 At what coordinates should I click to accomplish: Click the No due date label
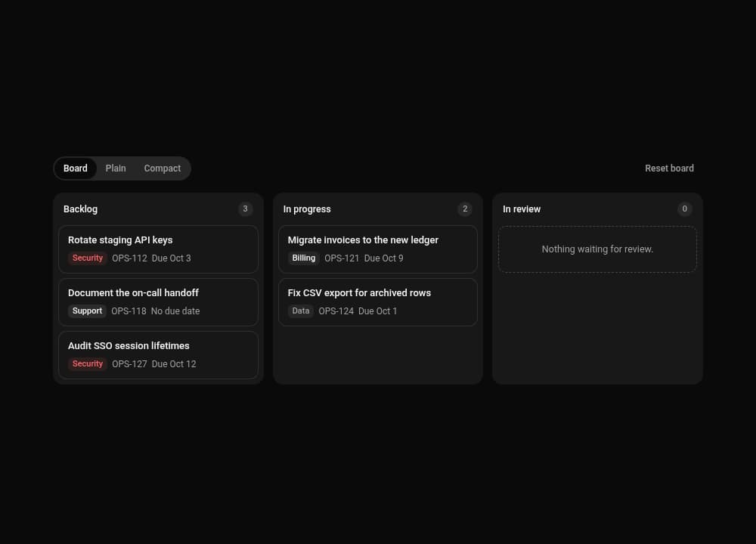(x=175, y=311)
